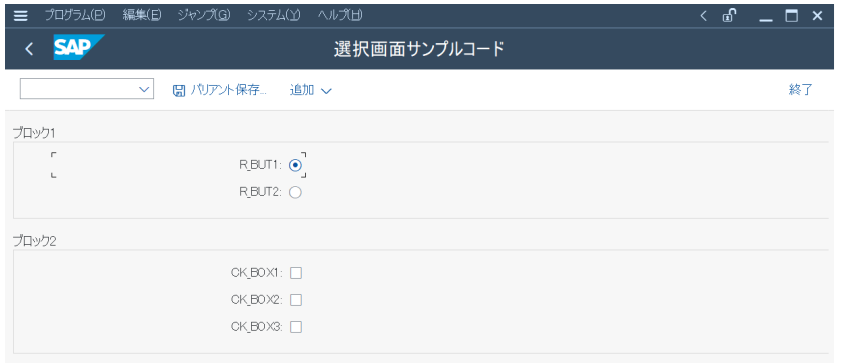Open the hamburger menu icon
844x364 pixels.
pos(20,16)
